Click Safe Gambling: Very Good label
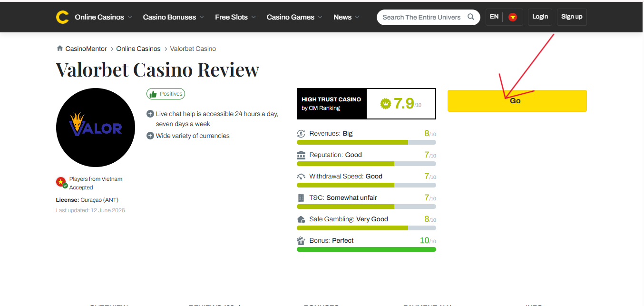This screenshot has width=644, height=306. (x=349, y=219)
